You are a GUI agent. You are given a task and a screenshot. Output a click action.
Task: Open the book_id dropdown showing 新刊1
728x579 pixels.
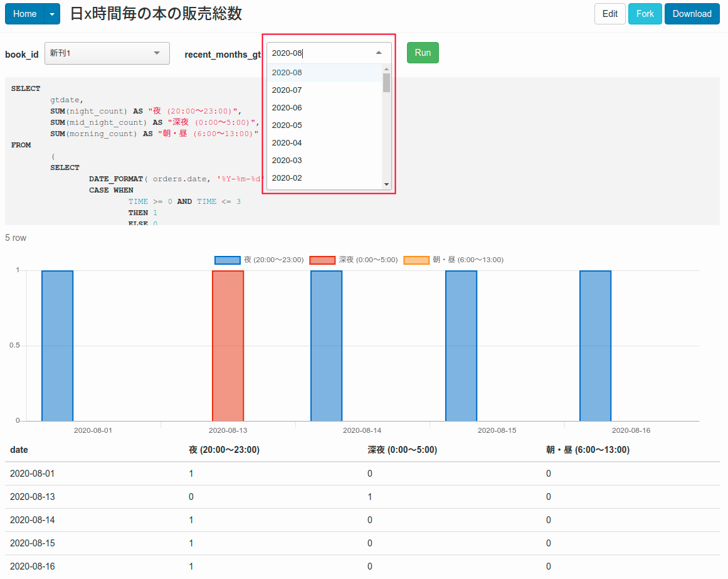[x=107, y=53]
